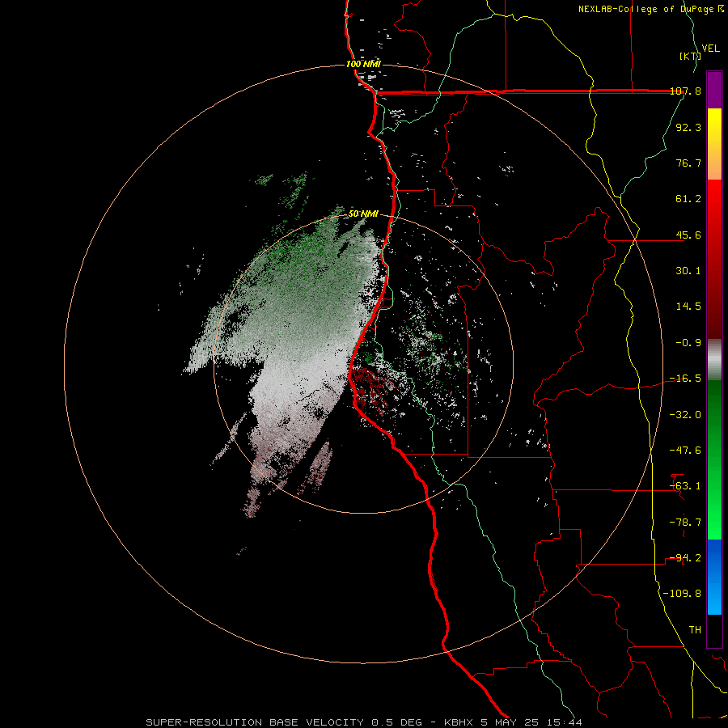The width and height of the screenshot is (728, 728).
Task: Click the SUPER-RESOLUTION BASE VELOCITY caption text
Action: click(255, 722)
